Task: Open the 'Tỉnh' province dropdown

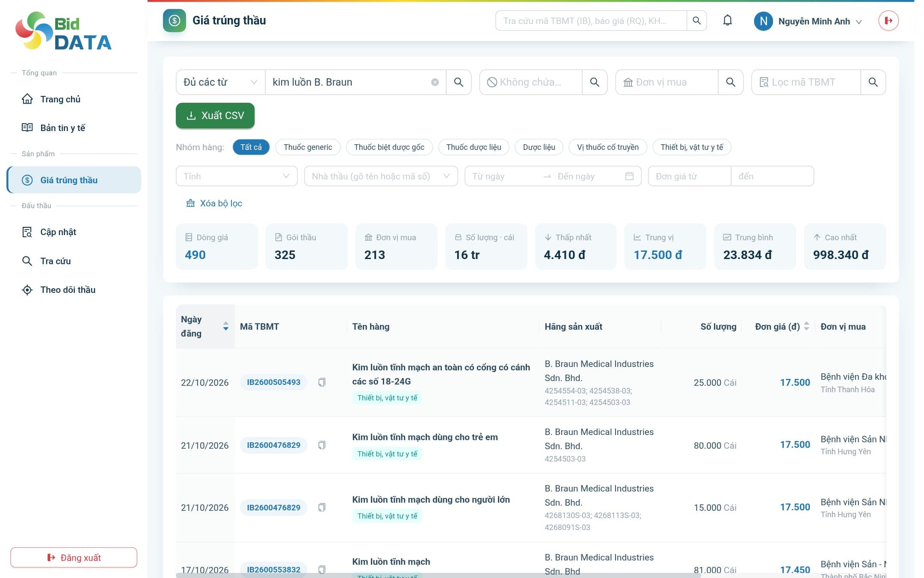Action: [x=237, y=176]
